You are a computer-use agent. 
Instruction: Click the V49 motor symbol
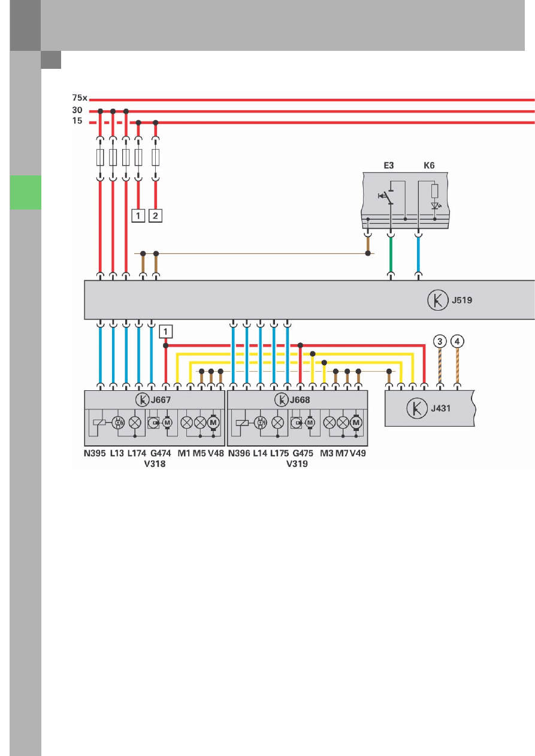pyautogui.click(x=356, y=423)
